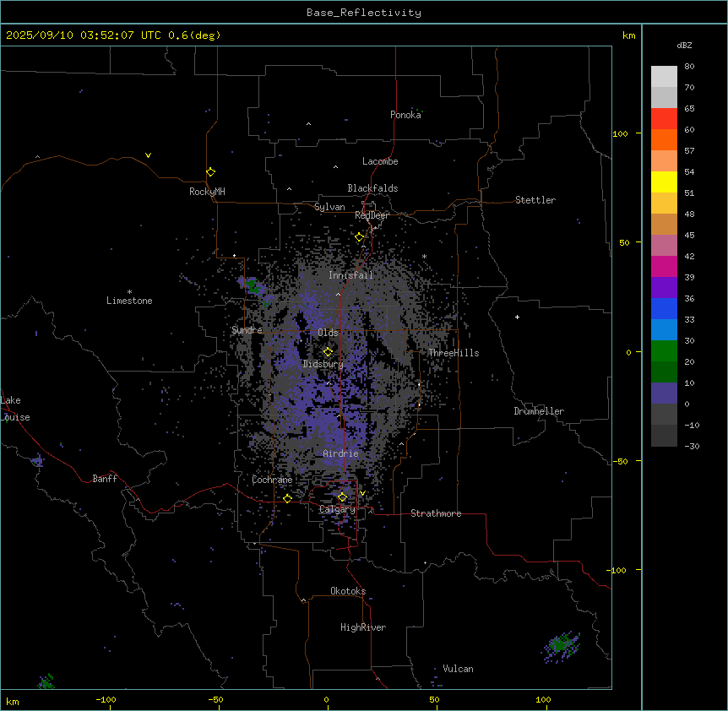728x711 pixels.
Task: Click the Cochrane label
Action: [x=272, y=480]
